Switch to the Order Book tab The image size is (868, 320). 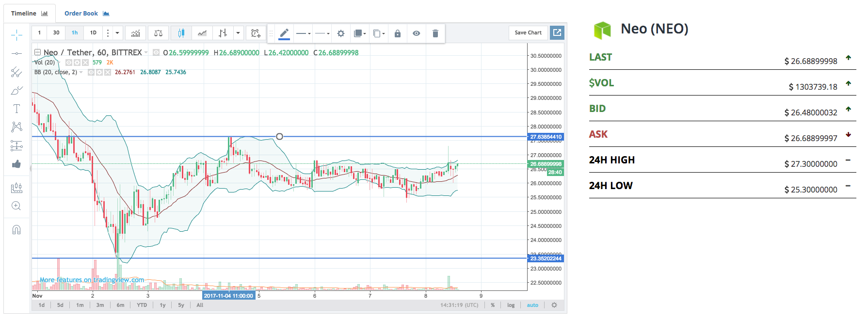click(87, 14)
